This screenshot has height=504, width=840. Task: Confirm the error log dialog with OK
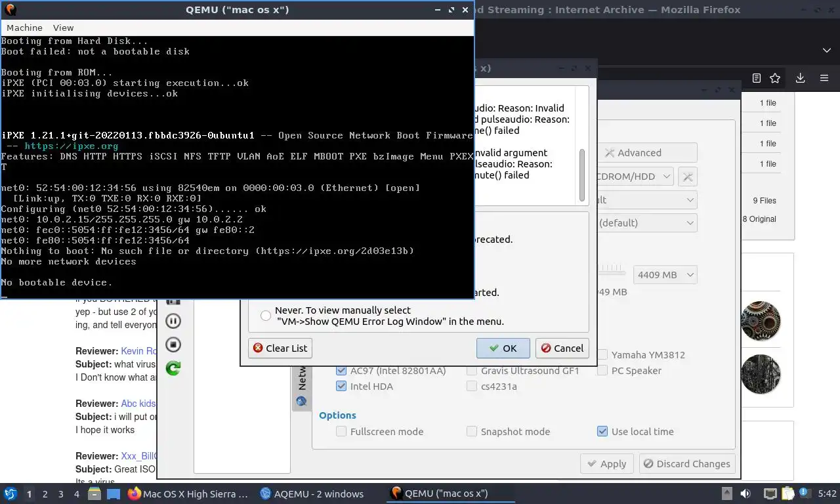point(503,348)
